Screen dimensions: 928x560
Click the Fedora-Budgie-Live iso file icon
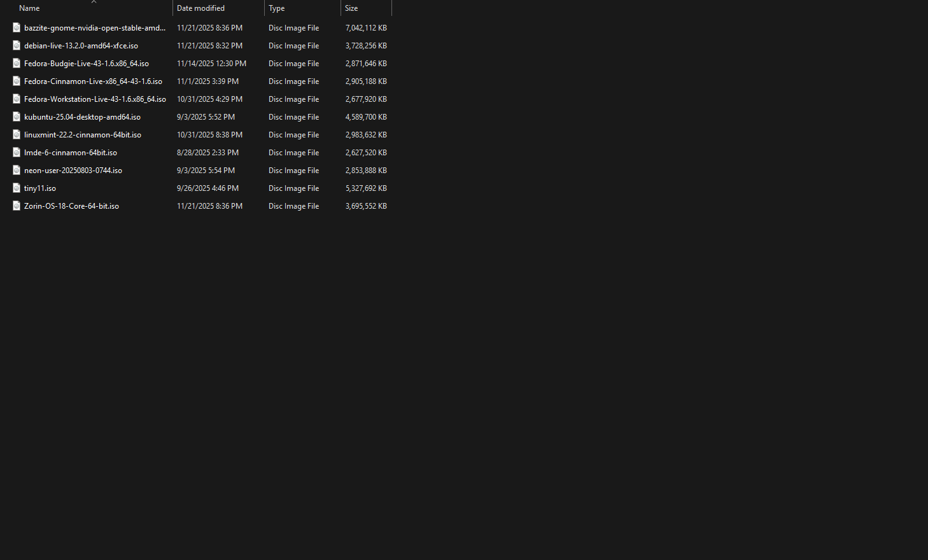coord(17,63)
